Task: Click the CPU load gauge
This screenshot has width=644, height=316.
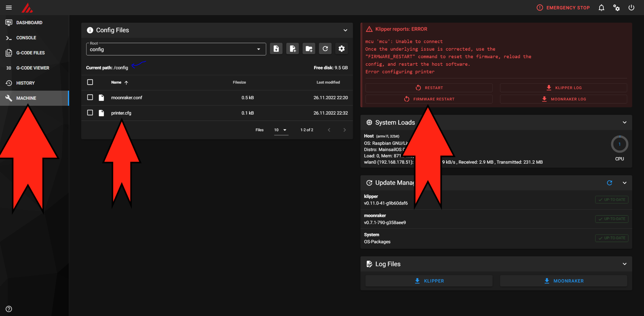Action: [x=619, y=144]
